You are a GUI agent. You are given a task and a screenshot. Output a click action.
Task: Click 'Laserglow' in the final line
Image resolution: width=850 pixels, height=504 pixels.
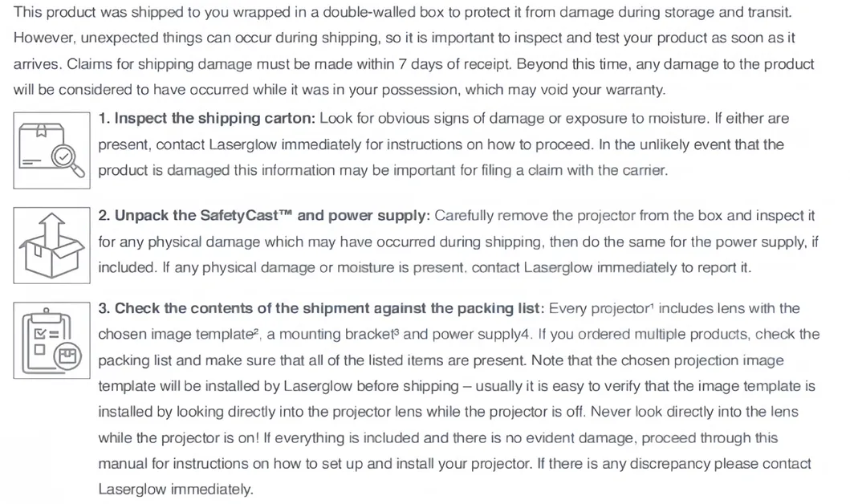tap(132, 490)
